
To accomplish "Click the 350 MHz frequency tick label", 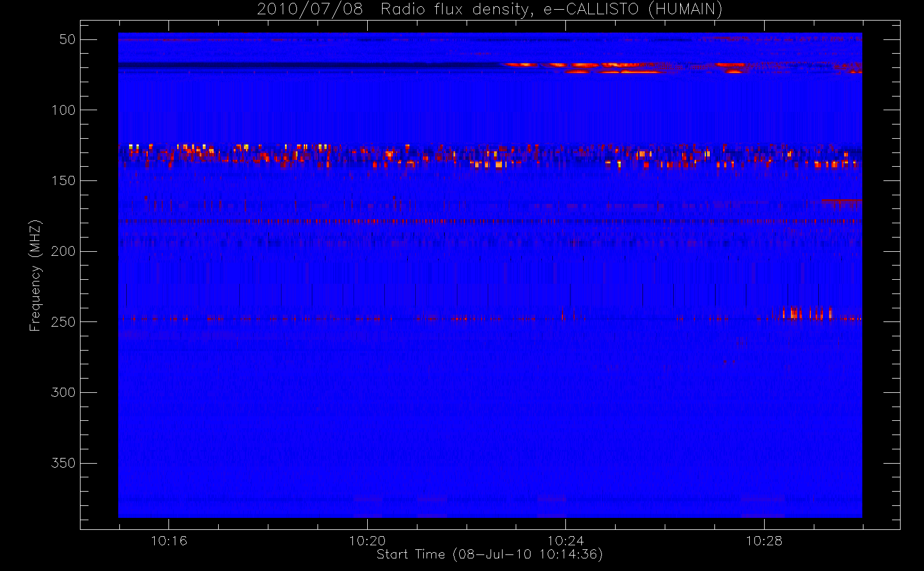I will [x=63, y=463].
